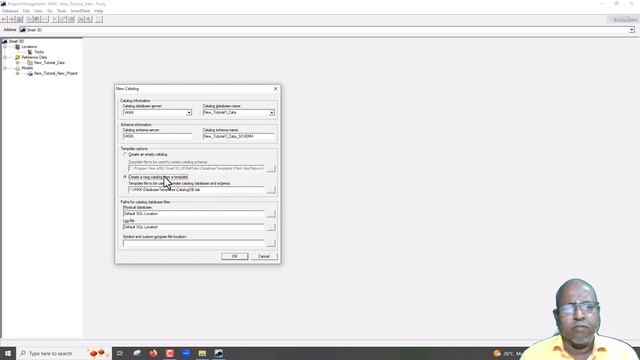Click the Catalog schema name field
Image resolution: width=640 pixels, height=360 pixels.
239,136
